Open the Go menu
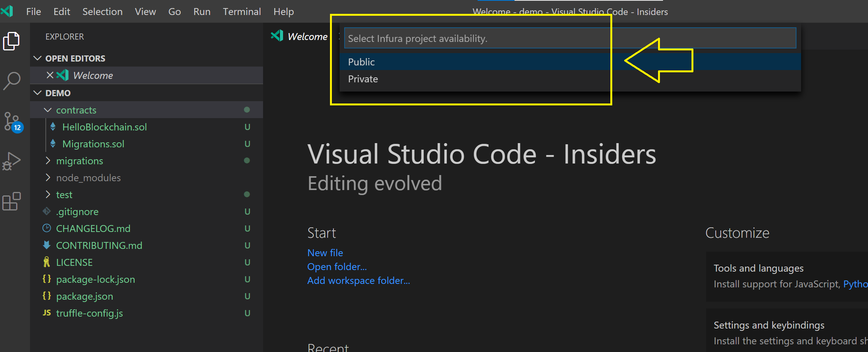 pos(175,12)
